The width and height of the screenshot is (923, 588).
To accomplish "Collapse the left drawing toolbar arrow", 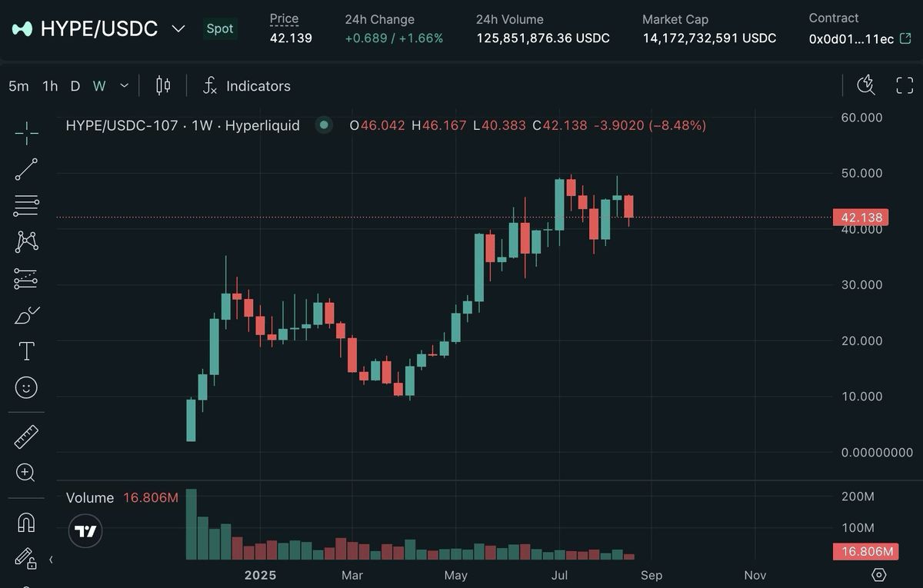I will point(51,560).
